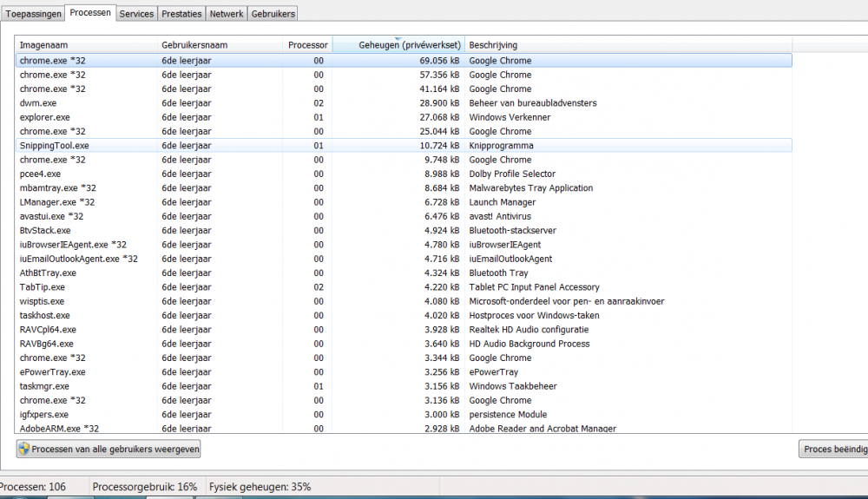This screenshot has width=868, height=499.
Task: Select the mbamtray.exe *32 process
Action: pyautogui.click(x=58, y=188)
